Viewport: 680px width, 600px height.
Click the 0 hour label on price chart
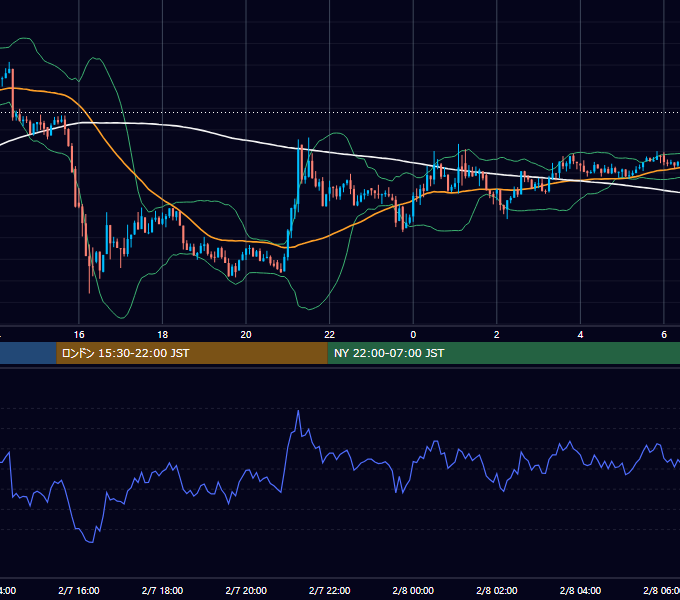tap(413, 334)
